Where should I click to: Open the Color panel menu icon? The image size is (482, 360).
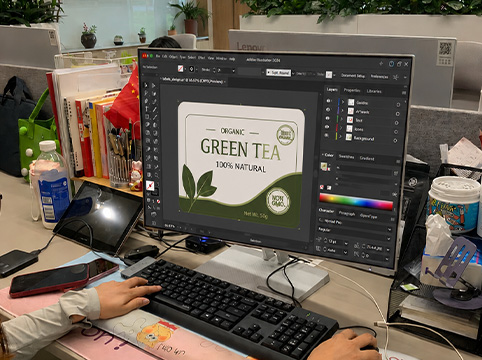[x=398, y=161]
